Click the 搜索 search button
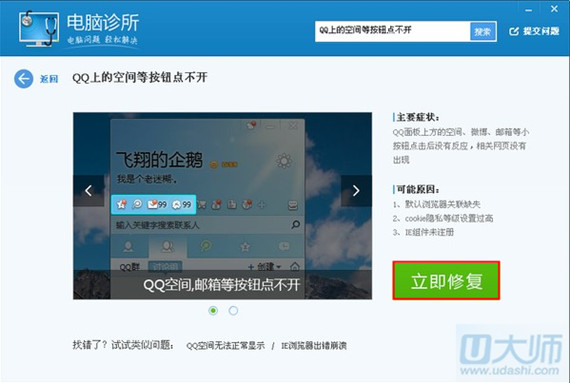 pyautogui.click(x=483, y=32)
